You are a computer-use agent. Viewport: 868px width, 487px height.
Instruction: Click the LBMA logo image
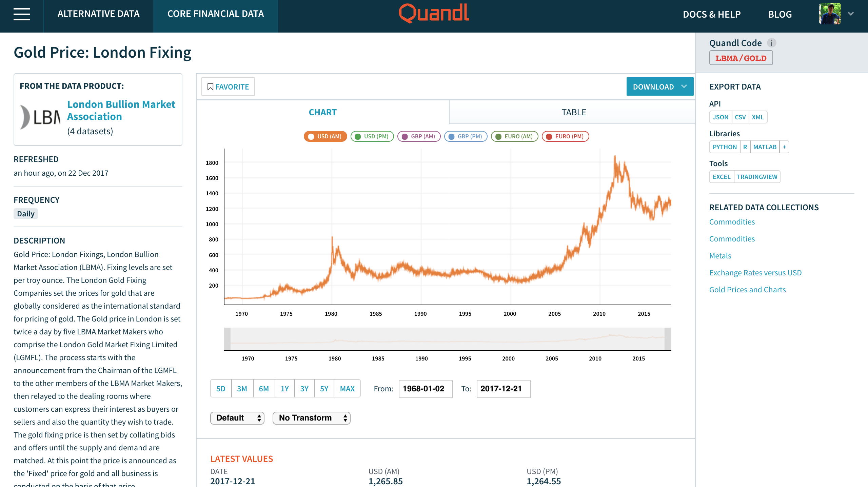pos(40,117)
